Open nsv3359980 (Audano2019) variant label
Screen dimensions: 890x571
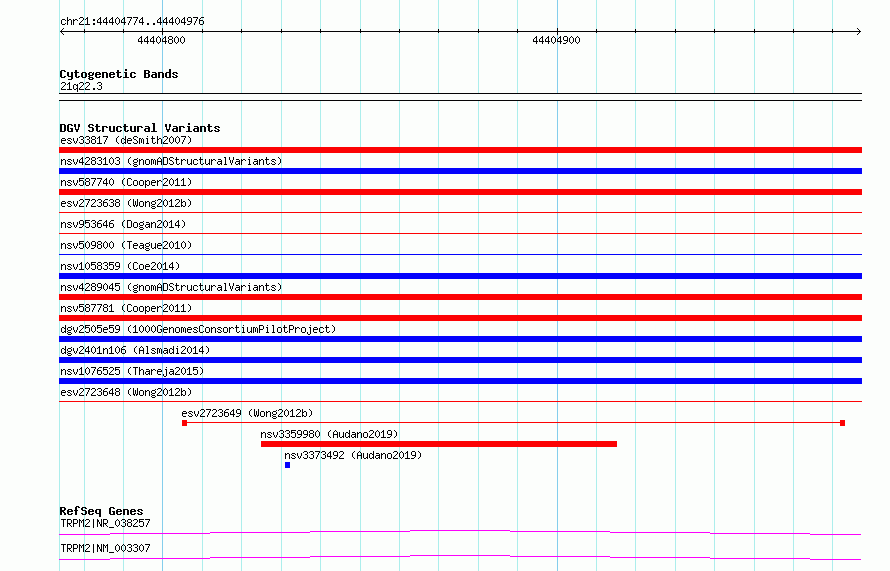pyautogui.click(x=329, y=434)
